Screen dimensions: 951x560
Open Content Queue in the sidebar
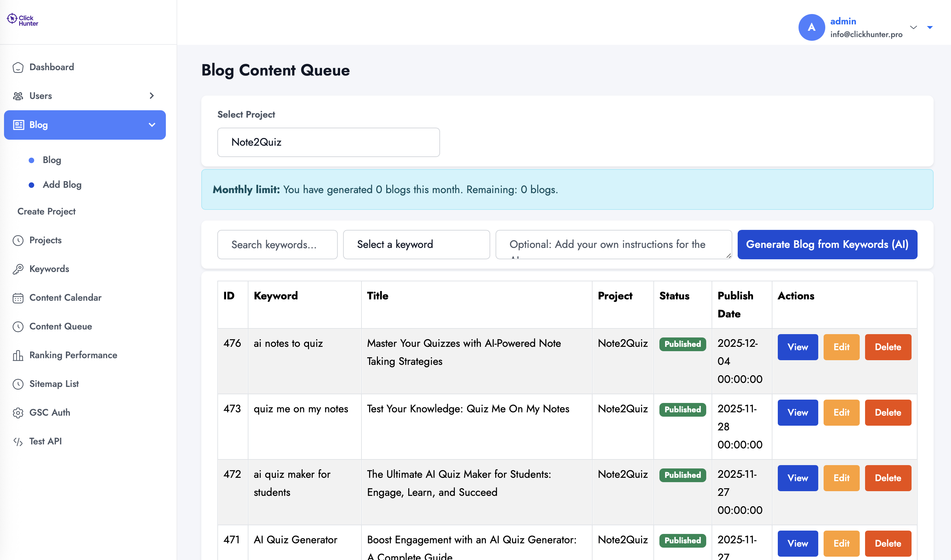(61, 326)
